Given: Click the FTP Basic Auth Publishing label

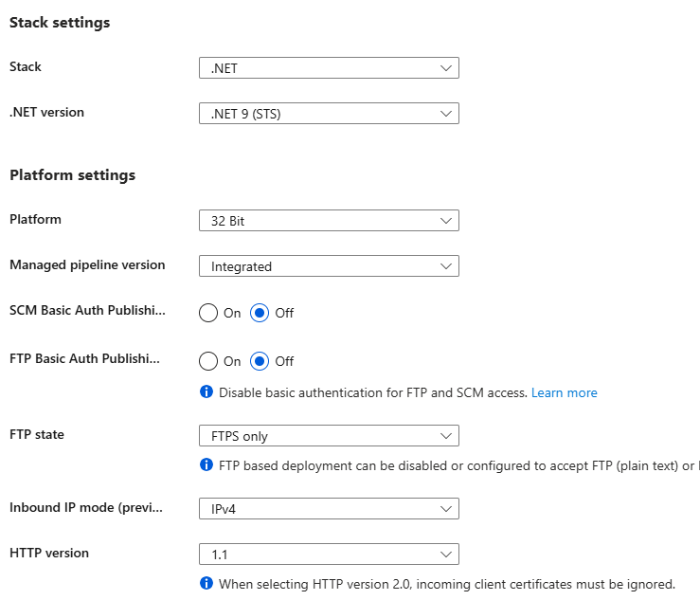Looking at the screenshot, I should point(85,359).
